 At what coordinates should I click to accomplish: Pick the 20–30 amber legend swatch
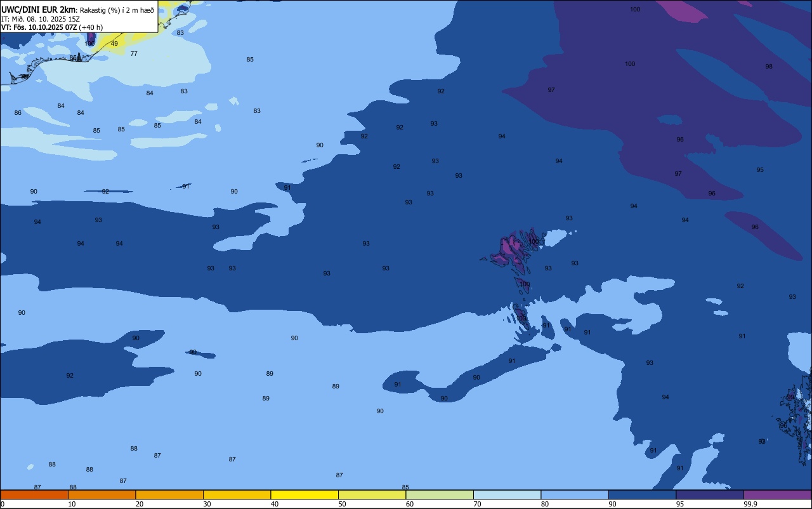coord(169,494)
